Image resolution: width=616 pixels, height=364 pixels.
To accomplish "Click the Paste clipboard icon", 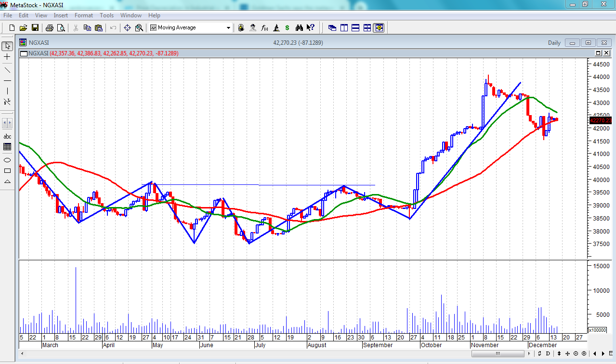I will pos(99,28).
